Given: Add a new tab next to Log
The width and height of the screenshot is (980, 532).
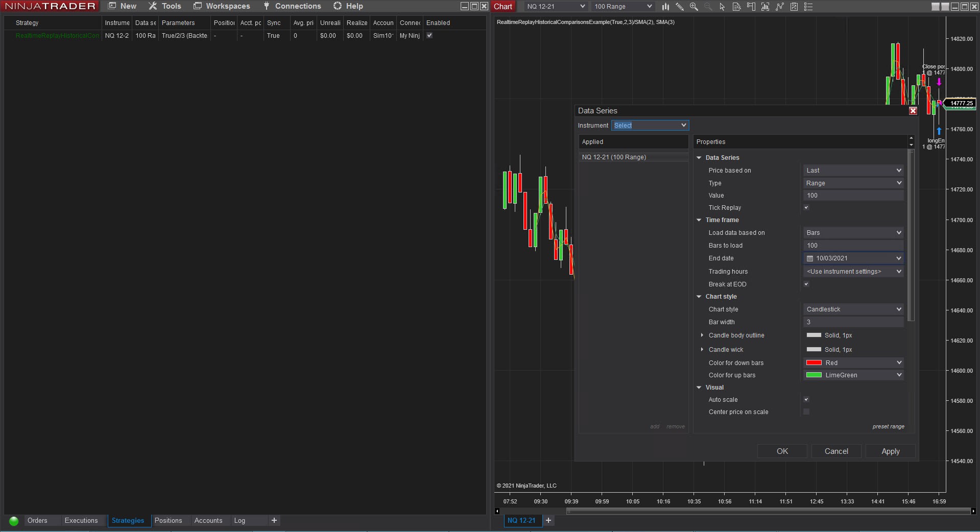Looking at the screenshot, I should (x=274, y=520).
